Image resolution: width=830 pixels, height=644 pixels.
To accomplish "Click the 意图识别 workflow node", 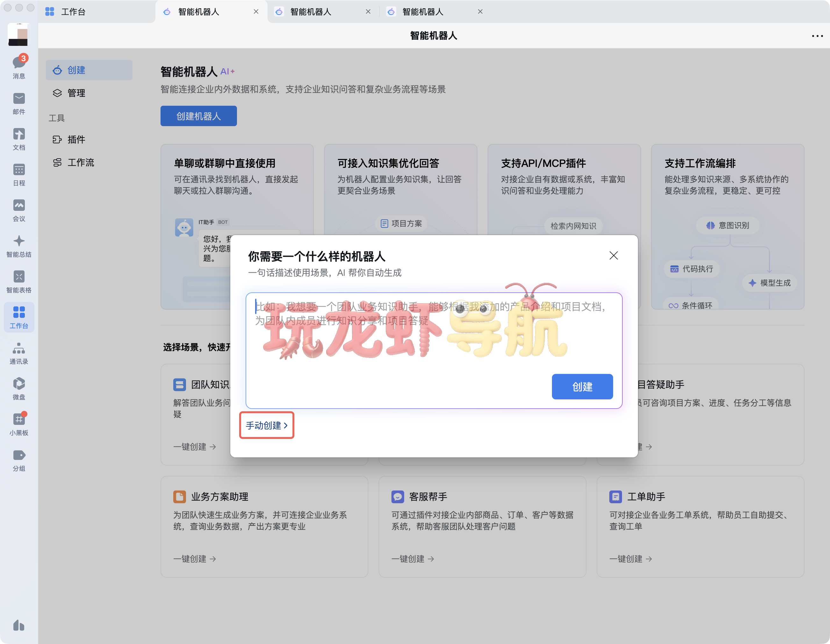I will pos(728,225).
